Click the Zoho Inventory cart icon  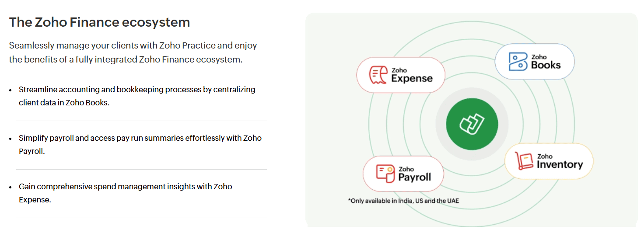pos(524,160)
